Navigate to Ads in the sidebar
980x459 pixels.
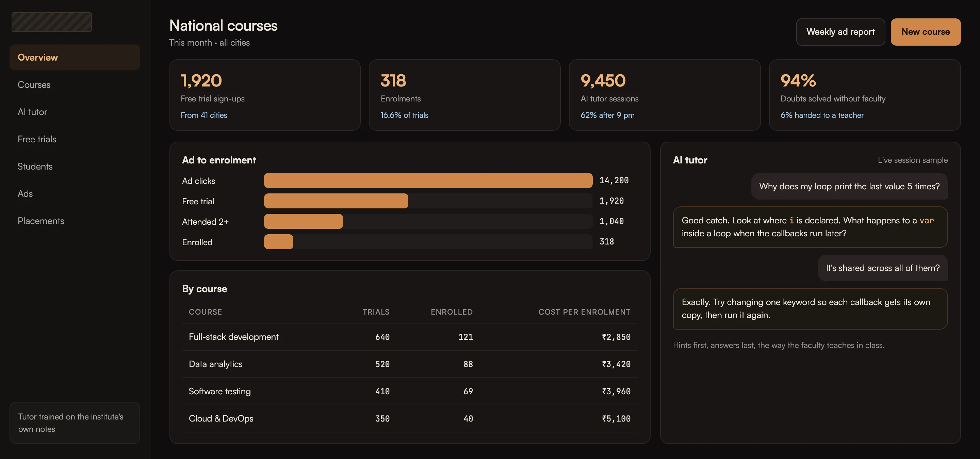[x=75, y=193]
